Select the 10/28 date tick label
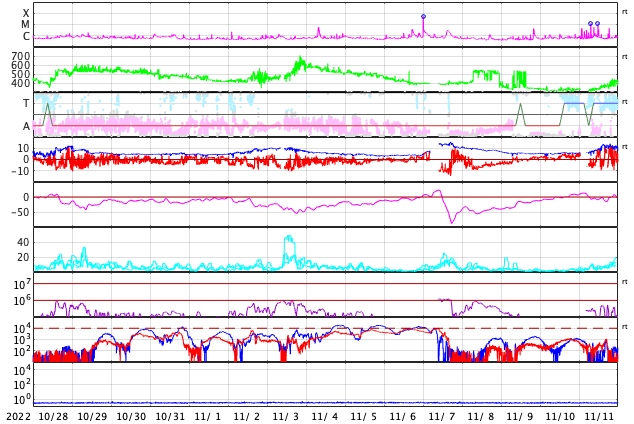Screen dimensions: 634x424 pyautogui.click(x=53, y=417)
